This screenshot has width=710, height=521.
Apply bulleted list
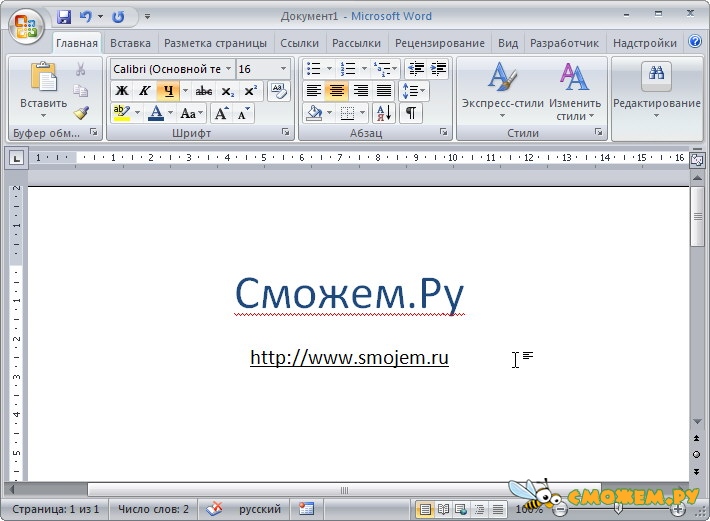point(313,69)
